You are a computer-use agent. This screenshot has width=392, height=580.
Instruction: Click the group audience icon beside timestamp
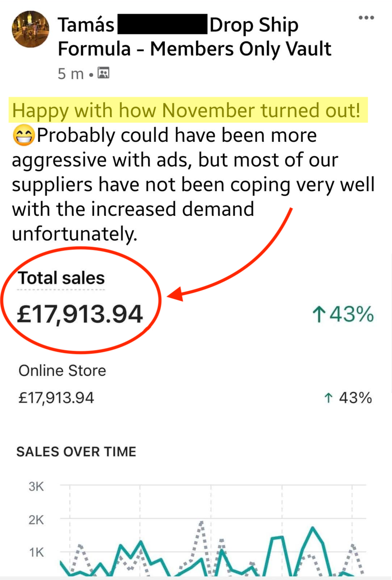click(104, 73)
